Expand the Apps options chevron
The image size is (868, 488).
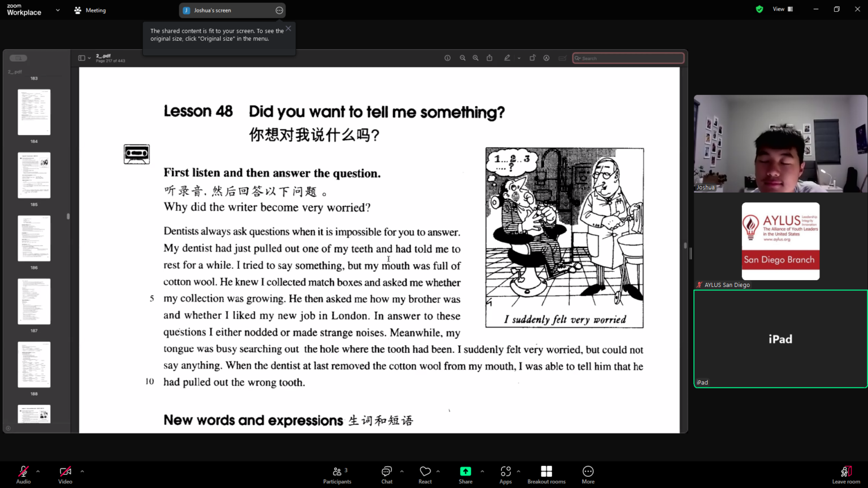tap(518, 471)
